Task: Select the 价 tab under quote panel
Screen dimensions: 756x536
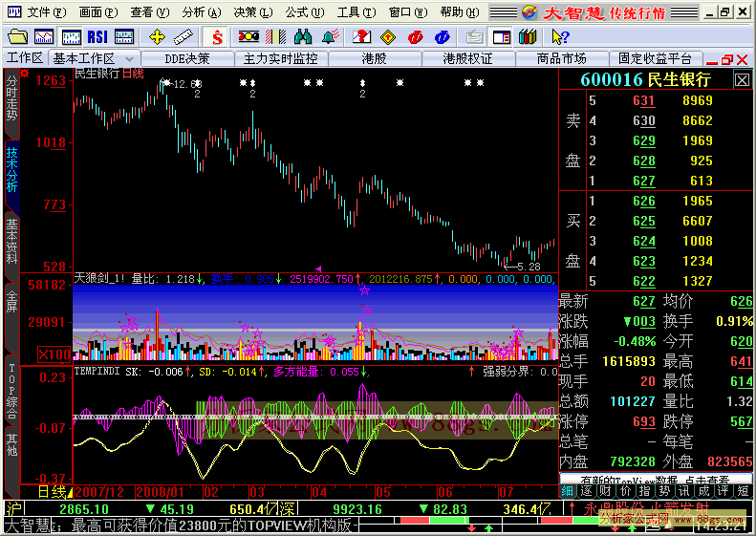Action: coord(625,491)
